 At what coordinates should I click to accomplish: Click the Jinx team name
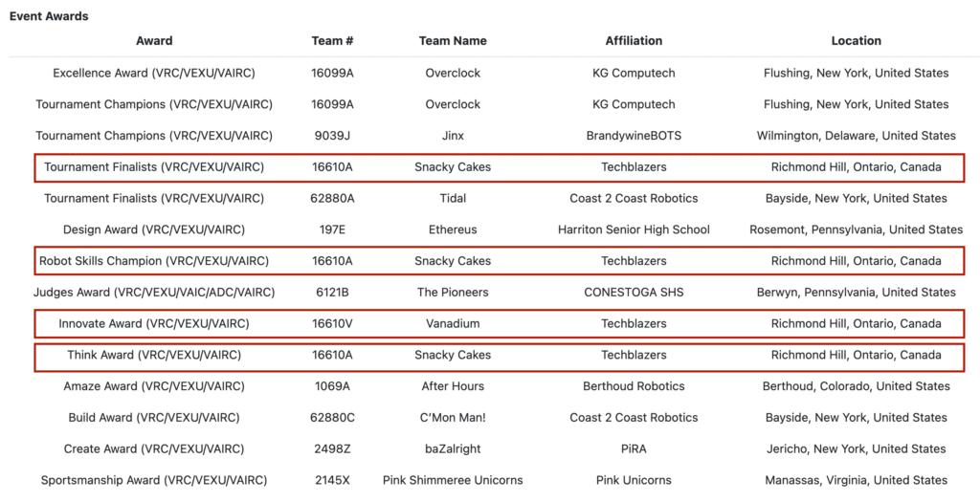tap(453, 136)
